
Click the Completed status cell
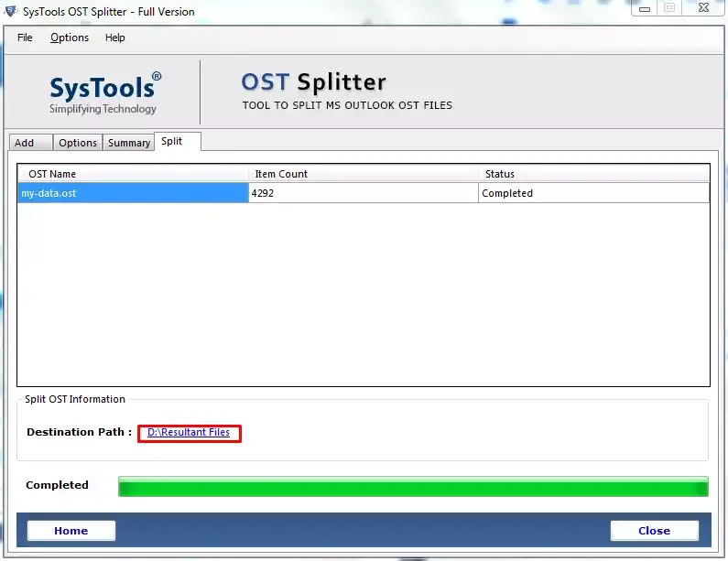(593, 193)
